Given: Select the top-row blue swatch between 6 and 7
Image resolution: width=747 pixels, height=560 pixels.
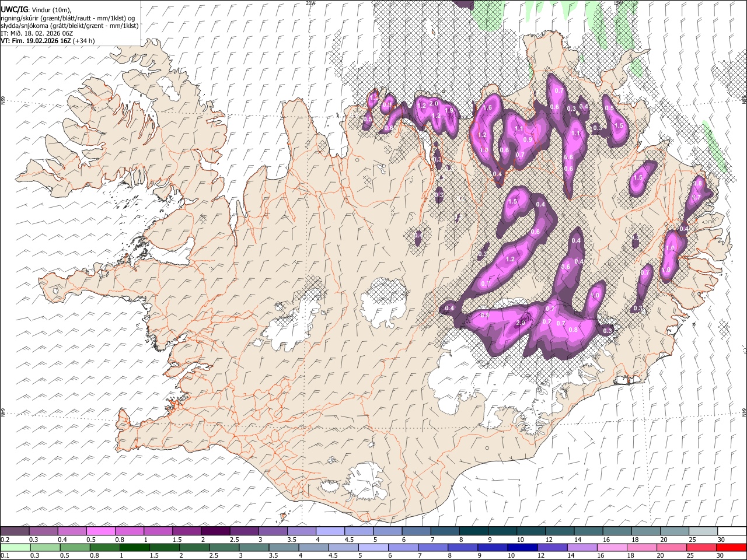Looking at the screenshot, I should [x=416, y=531].
